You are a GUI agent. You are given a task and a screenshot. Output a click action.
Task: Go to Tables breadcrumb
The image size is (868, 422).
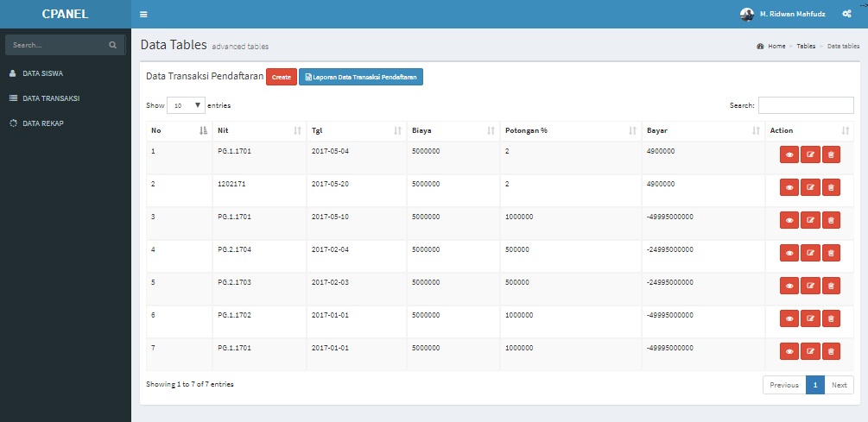(x=806, y=47)
